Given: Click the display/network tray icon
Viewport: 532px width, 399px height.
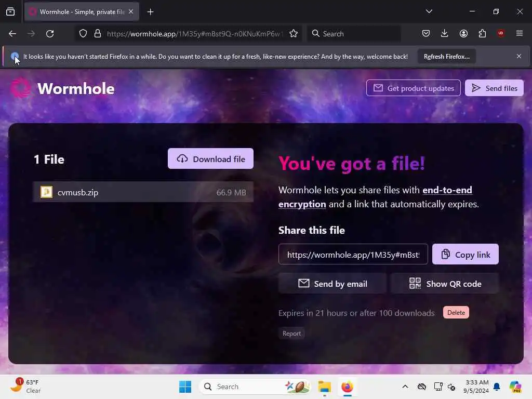Looking at the screenshot, I should [x=438, y=387].
